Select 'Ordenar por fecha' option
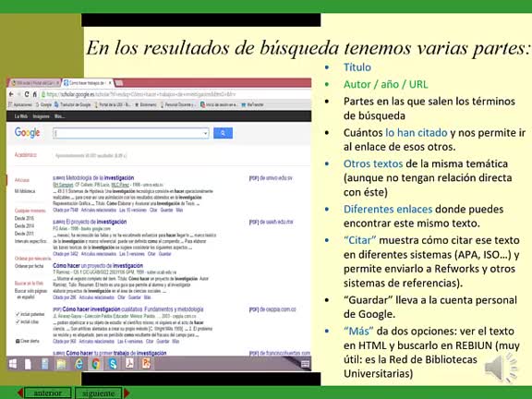Screen dimensions: 532x399 click(x=30, y=266)
